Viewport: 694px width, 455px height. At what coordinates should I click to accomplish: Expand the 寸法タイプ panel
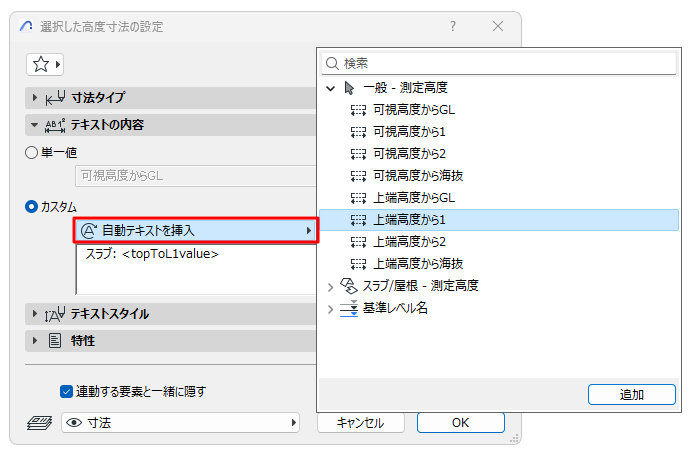point(35,97)
